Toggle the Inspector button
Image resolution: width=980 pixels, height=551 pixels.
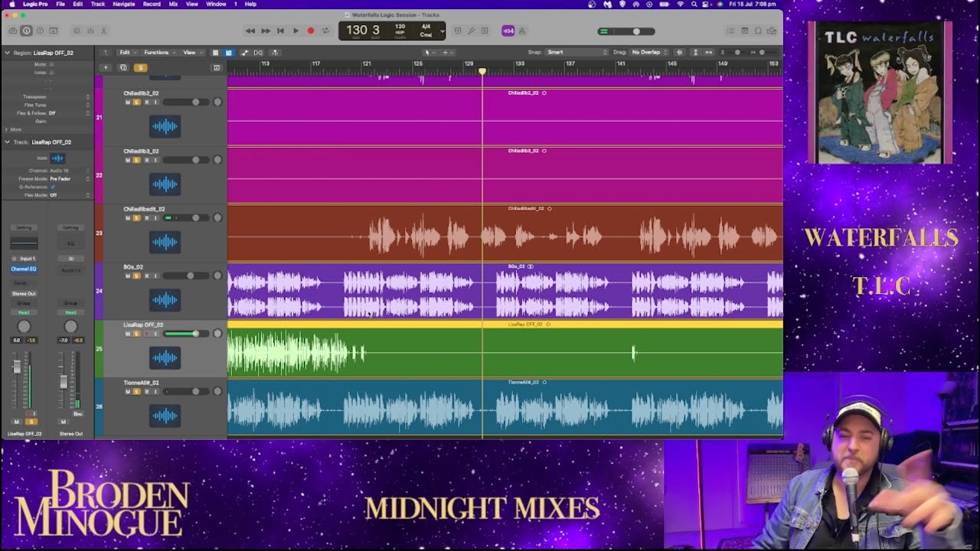[27, 31]
